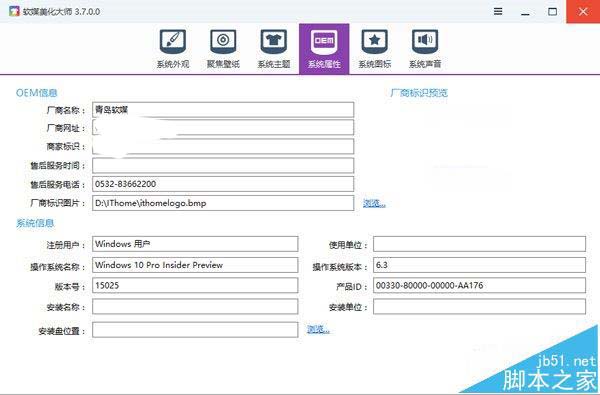Click the OEM信息 section heading
The height and width of the screenshot is (395, 600).
point(37,93)
